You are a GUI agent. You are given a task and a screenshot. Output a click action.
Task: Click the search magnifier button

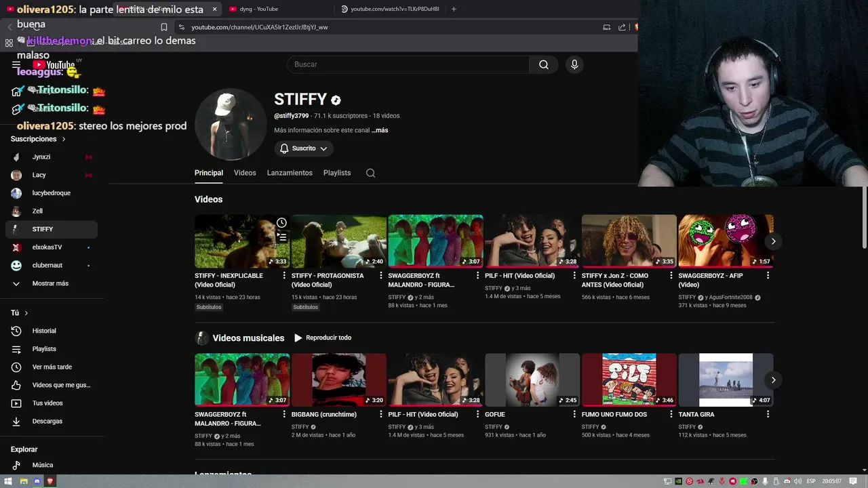(544, 64)
